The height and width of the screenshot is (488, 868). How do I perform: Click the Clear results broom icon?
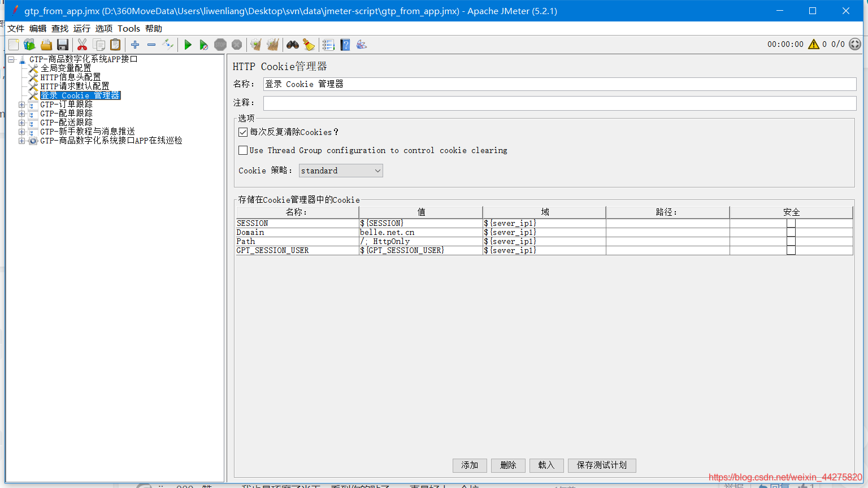coord(256,45)
